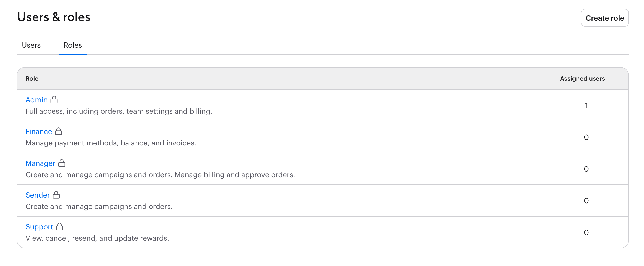Click the lock icon beside Admin
Viewport: 644px width, 266px height.
[54, 99]
